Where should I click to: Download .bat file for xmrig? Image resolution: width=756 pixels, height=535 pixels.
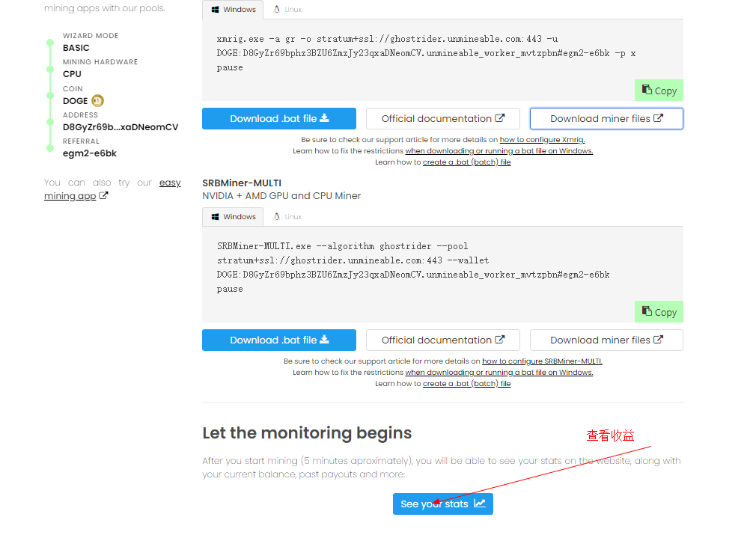278,118
